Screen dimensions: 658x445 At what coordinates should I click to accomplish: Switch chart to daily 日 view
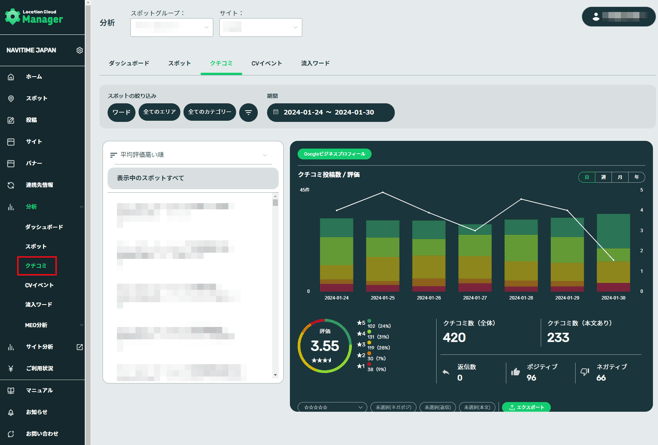coord(587,177)
